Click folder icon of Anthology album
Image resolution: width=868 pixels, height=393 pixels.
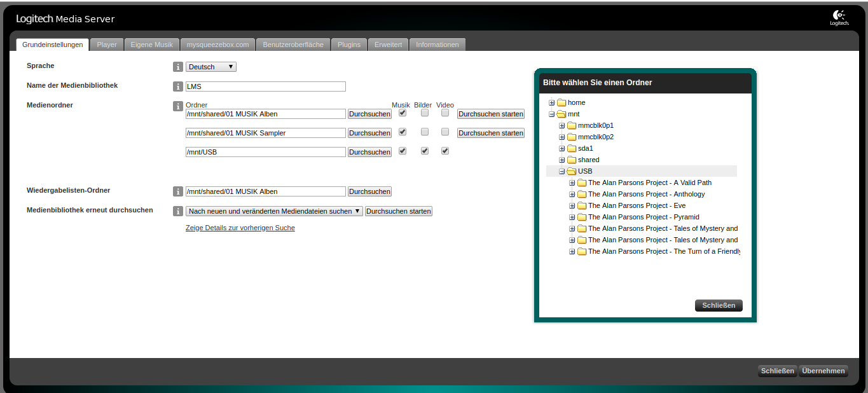[582, 194]
